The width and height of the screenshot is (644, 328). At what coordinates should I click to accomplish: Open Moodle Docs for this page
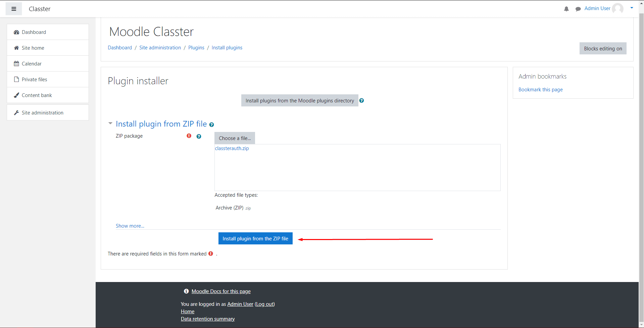tap(221, 291)
